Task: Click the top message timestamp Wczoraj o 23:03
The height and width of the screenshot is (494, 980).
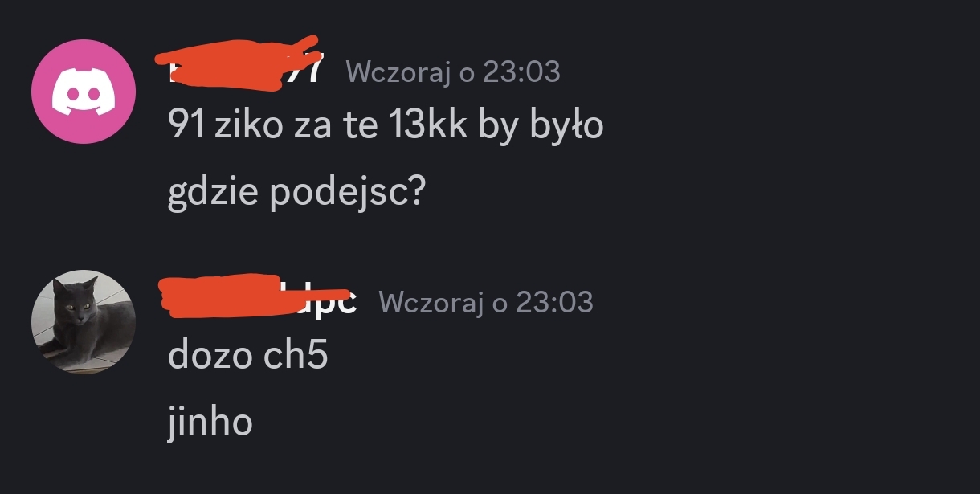Action: (453, 71)
